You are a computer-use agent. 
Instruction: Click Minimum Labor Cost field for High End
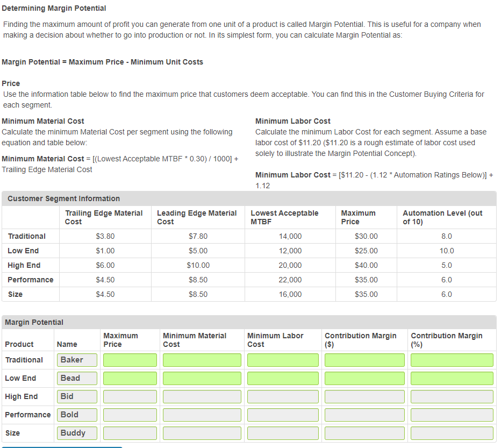(x=283, y=396)
